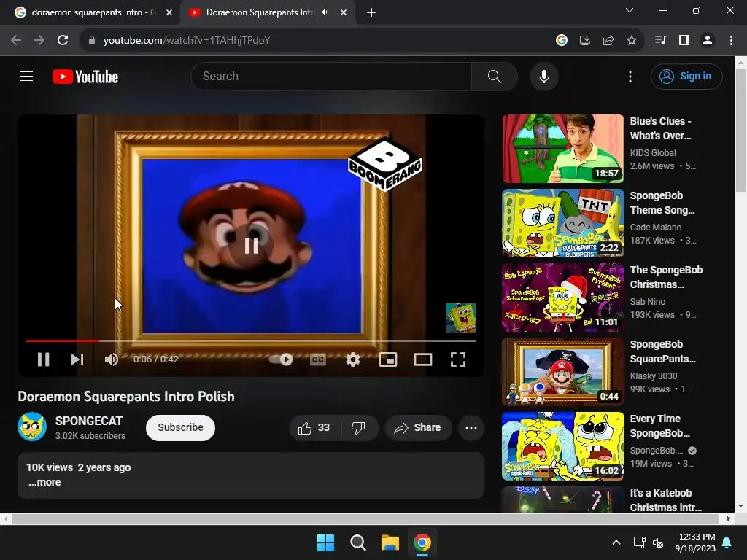Show hidden system tray icons
The image size is (747, 560).
pyautogui.click(x=616, y=542)
